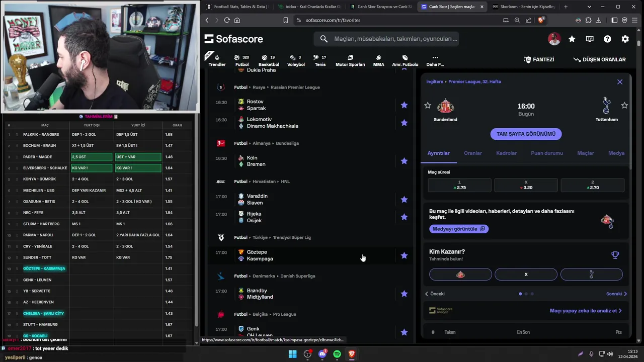Screen dimensions: 644x362
Task: Switch to the Puan durumu tab
Action: (x=547, y=153)
